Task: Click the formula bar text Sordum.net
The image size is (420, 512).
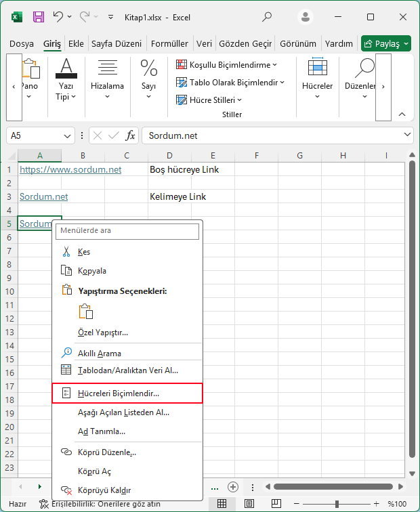Action: point(173,135)
